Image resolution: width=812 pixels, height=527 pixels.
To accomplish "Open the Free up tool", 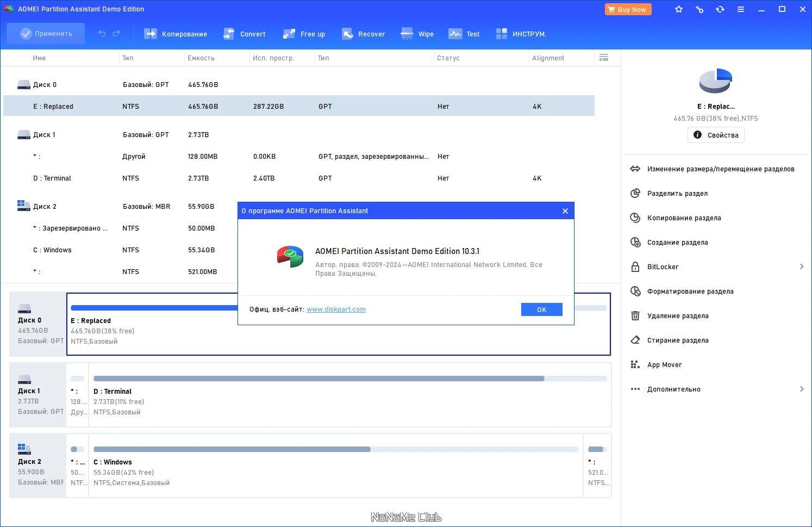I will [x=304, y=34].
